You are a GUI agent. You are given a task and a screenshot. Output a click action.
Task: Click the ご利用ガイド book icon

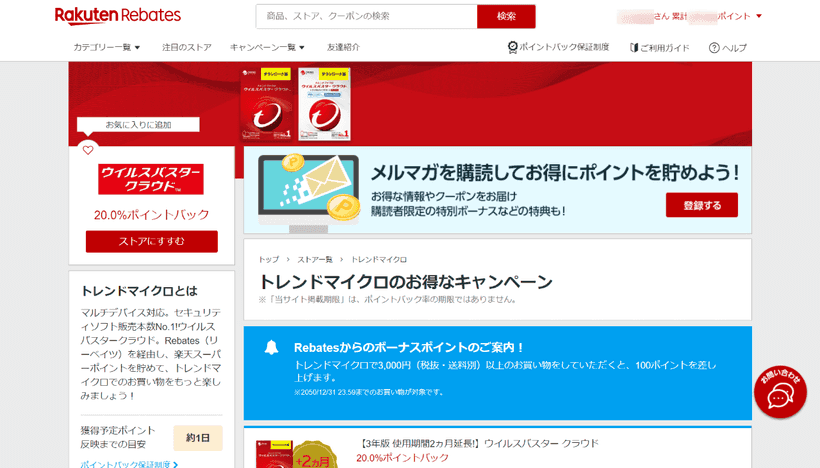coord(634,48)
